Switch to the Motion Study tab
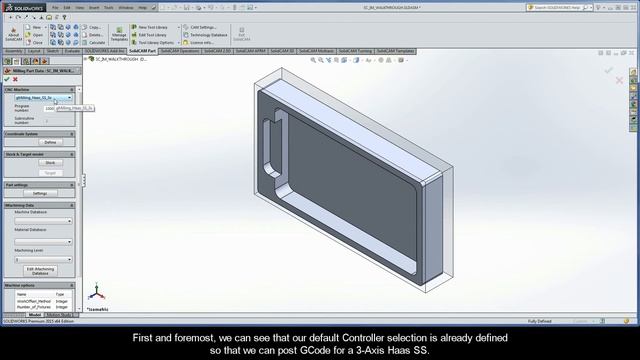The image size is (640, 360). pos(59,315)
